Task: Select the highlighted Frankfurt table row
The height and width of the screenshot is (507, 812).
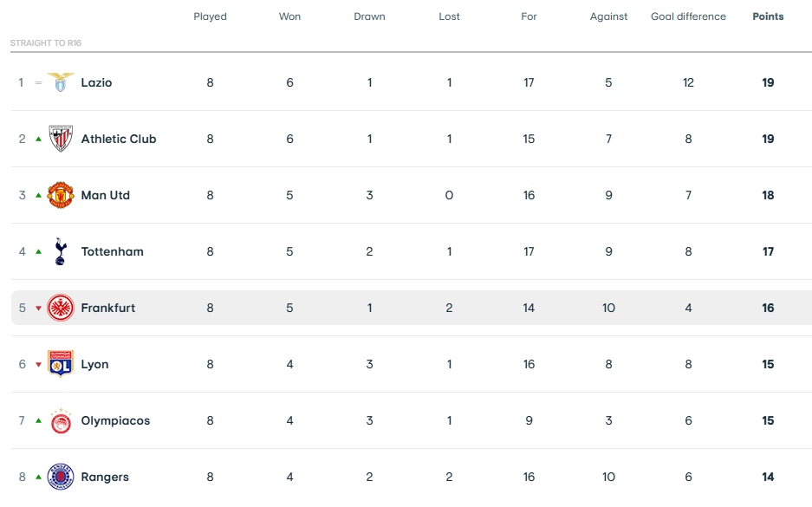Action: [412, 308]
